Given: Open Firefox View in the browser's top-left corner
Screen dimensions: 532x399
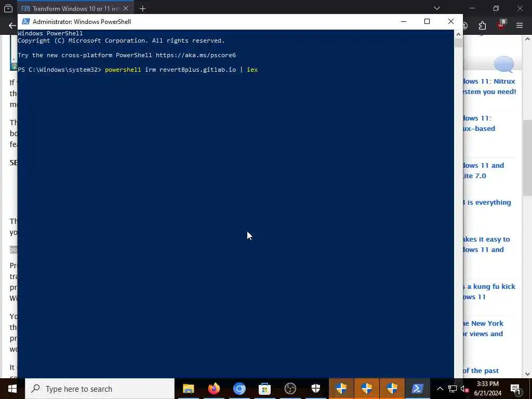Looking at the screenshot, I should 8,8.
